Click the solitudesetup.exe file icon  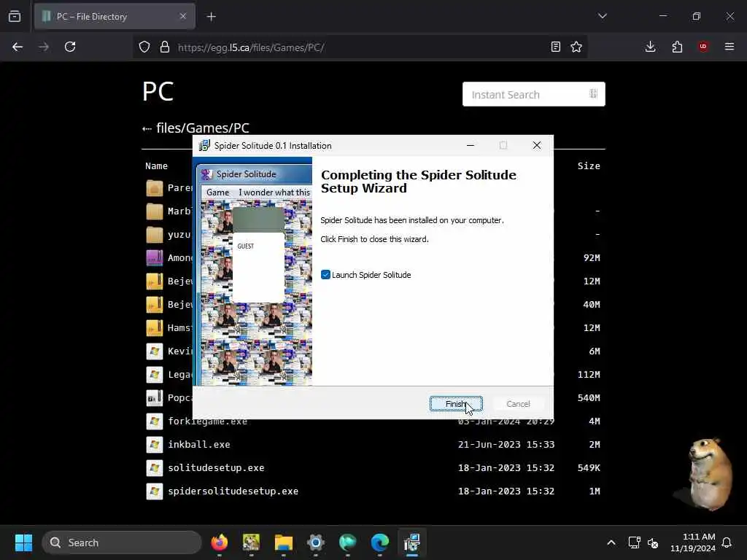tap(155, 467)
